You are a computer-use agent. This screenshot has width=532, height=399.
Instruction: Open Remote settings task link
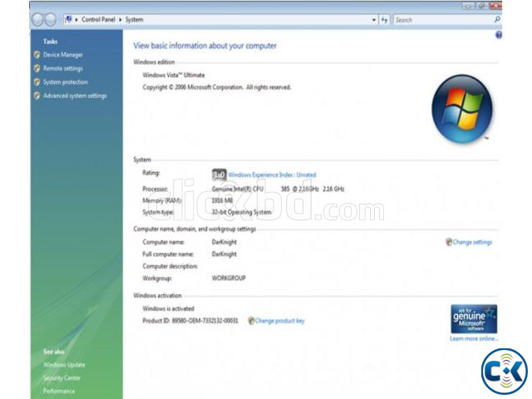tap(63, 68)
